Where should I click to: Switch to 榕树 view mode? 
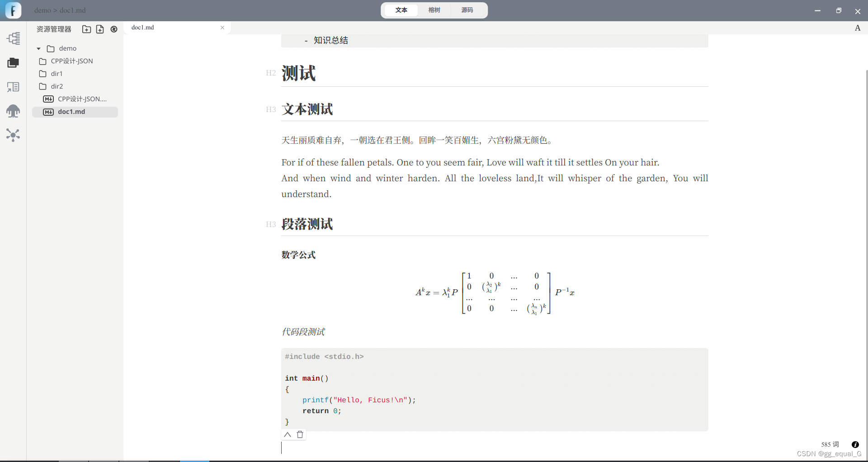coord(434,10)
